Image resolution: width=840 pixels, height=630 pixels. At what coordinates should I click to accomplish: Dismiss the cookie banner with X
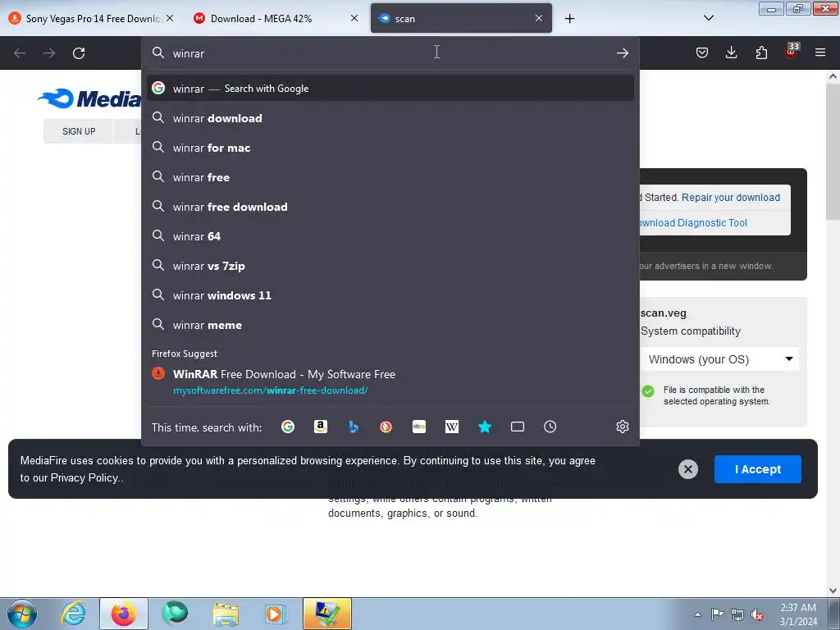[x=688, y=469]
